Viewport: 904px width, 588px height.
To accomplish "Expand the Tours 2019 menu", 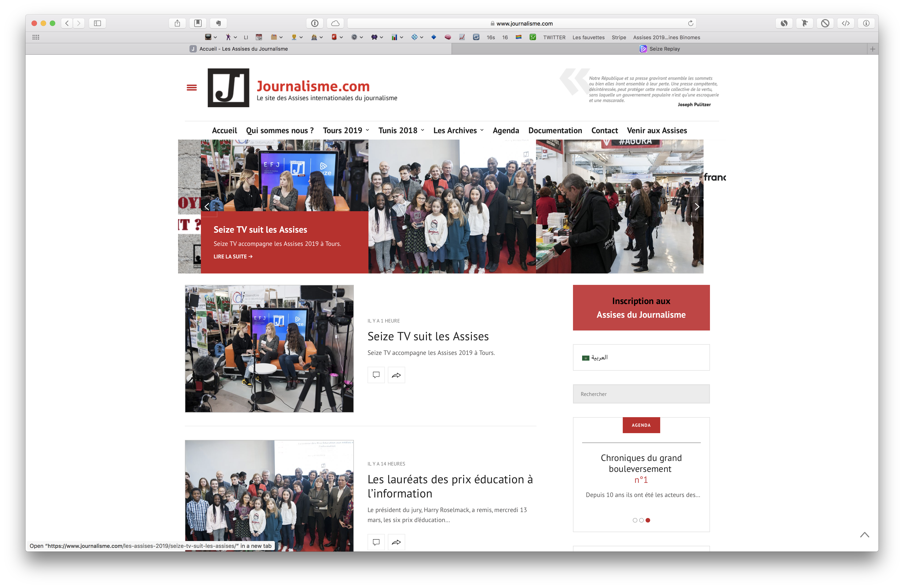I will point(346,131).
